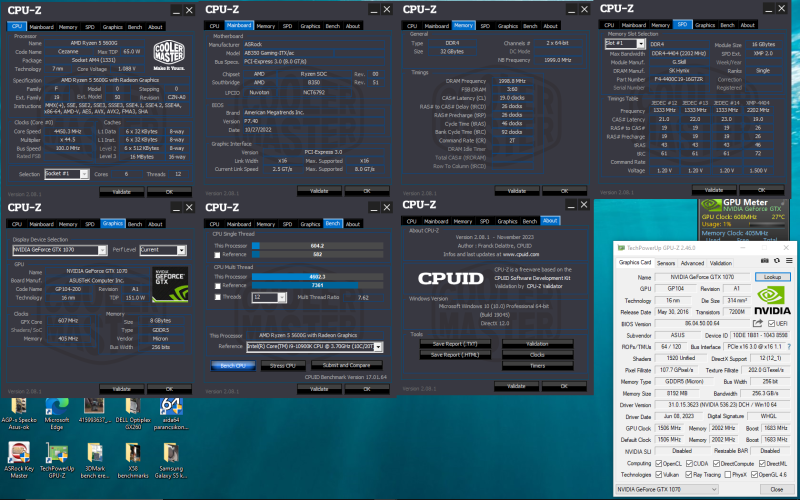Open the Reference CPU dropdown in Bench
Image resolution: width=800 pixels, height=500 pixels.
point(314,346)
